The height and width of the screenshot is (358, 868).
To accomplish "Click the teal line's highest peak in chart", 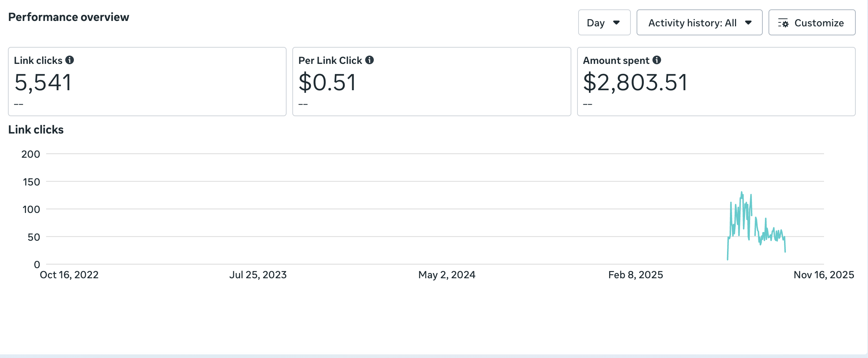I will 741,192.
